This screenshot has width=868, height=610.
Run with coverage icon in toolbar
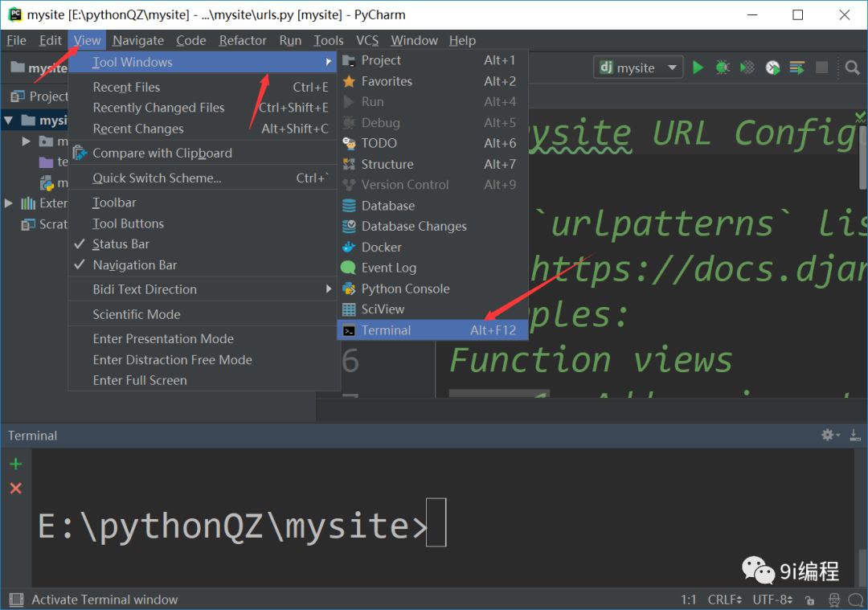[747, 68]
